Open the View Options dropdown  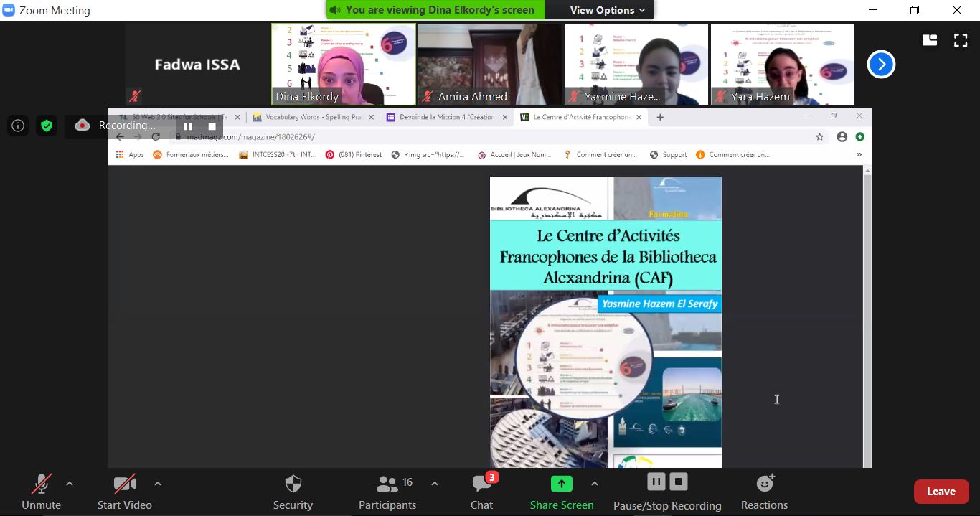point(607,10)
